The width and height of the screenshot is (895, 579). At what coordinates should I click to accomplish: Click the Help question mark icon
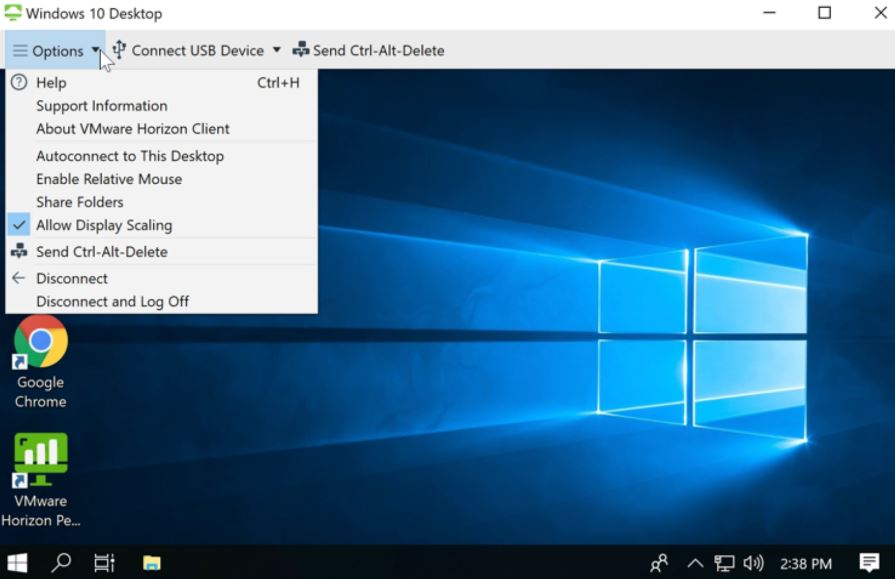point(19,82)
